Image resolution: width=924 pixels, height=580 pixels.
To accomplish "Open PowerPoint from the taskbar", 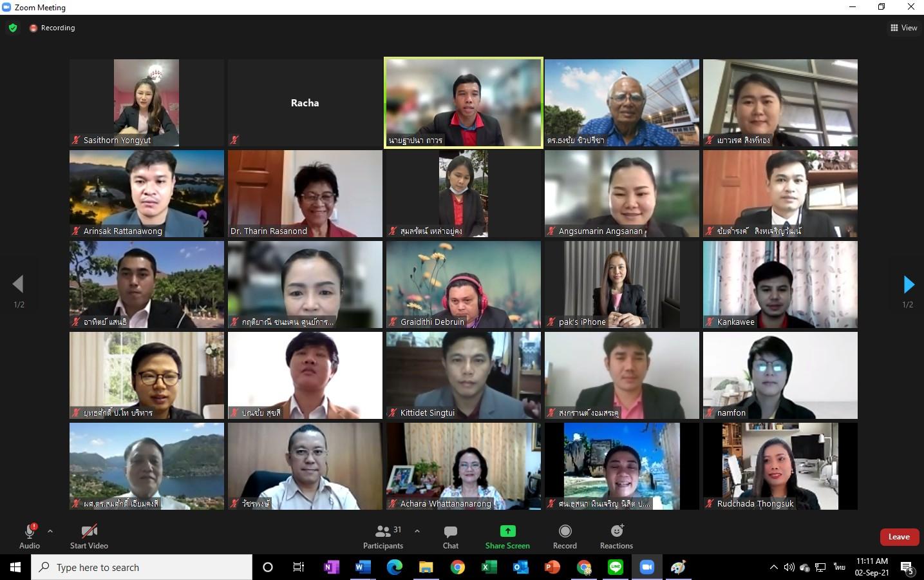I will [x=552, y=567].
